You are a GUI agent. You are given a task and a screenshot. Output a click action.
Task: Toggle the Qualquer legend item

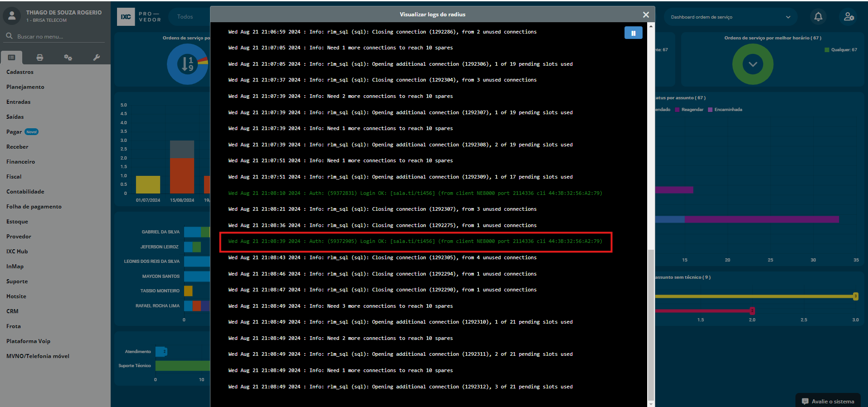click(x=841, y=50)
